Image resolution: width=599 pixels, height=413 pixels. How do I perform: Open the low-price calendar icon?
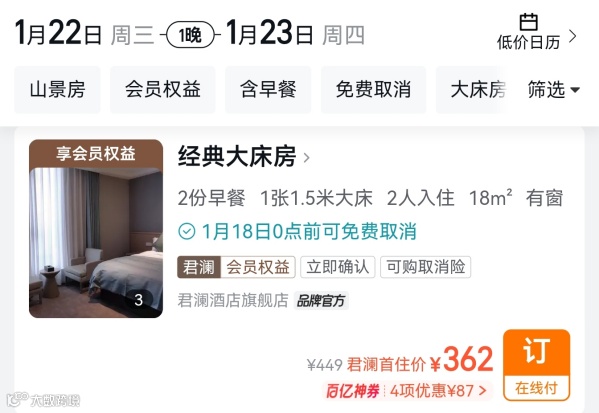(x=529, y=22)
